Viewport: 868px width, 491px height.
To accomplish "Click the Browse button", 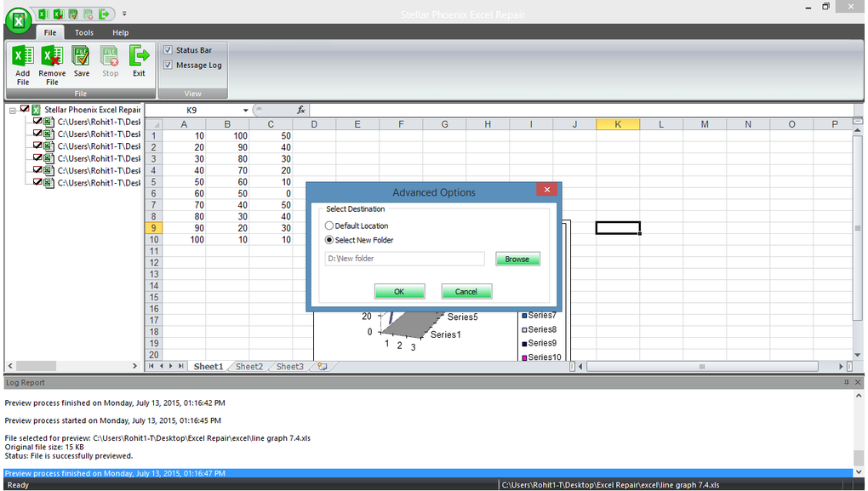I will click(517, 259).
